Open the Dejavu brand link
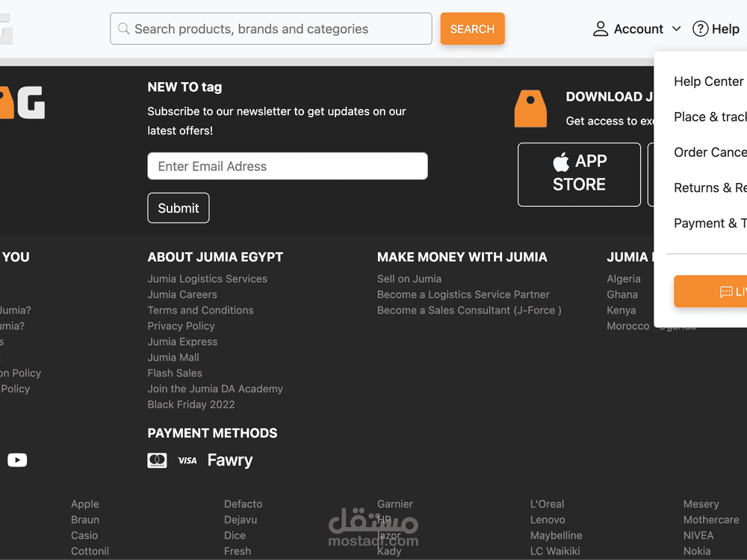 pos(241,520)
